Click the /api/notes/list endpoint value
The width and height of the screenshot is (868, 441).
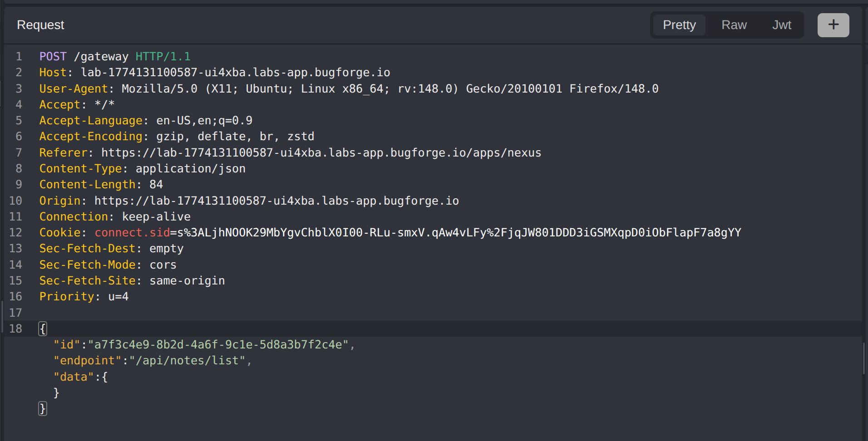click(x=187, y=361)
